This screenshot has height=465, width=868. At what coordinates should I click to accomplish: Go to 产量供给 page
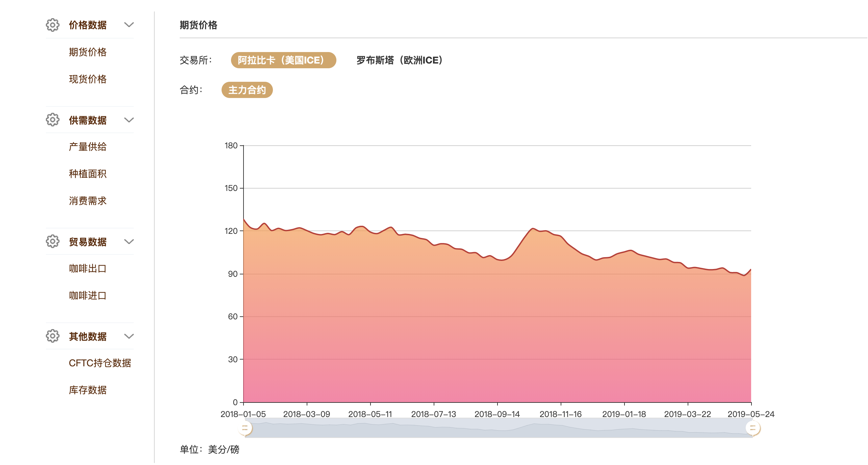click(87, 147)
